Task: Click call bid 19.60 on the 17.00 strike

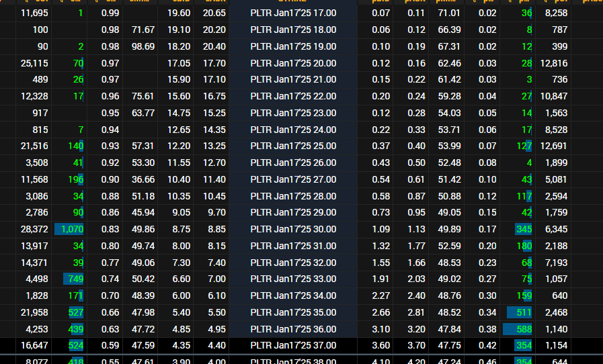Action: [x=179, y=13]
